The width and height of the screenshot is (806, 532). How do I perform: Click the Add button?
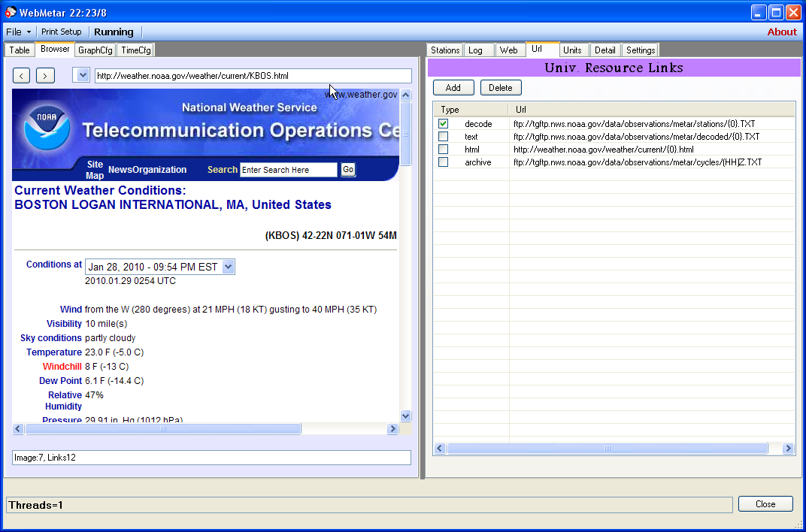coord(453,88)
